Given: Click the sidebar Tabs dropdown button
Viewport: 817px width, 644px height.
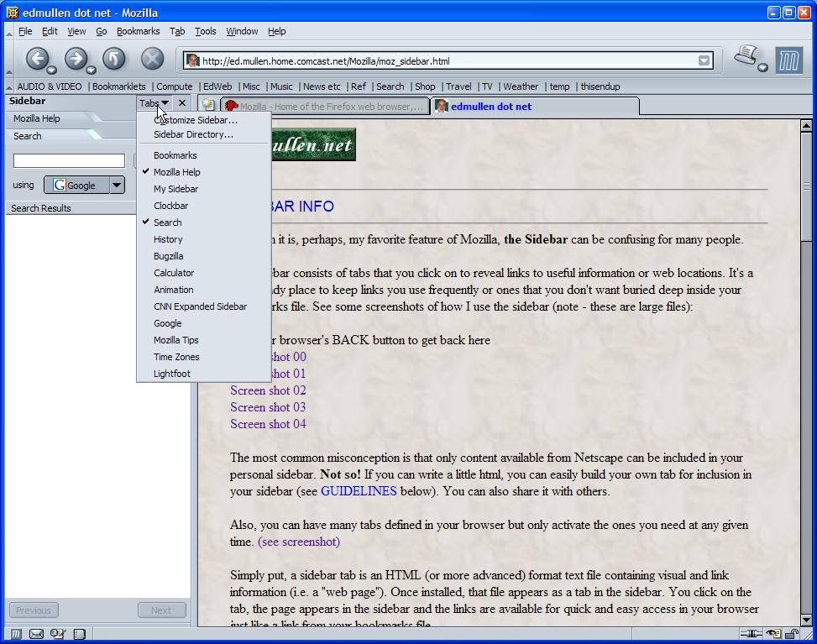Looking at the screenshot, I should click(154, 103).
